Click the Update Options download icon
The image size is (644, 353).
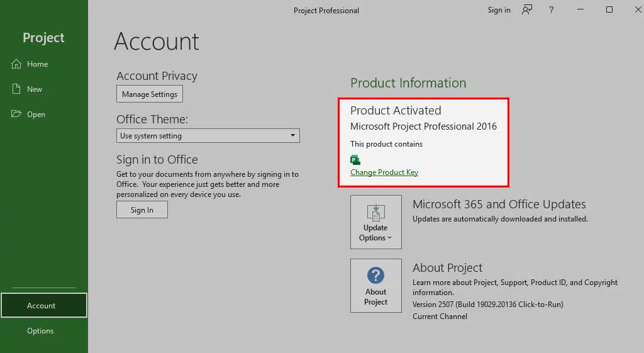[375, 211]
